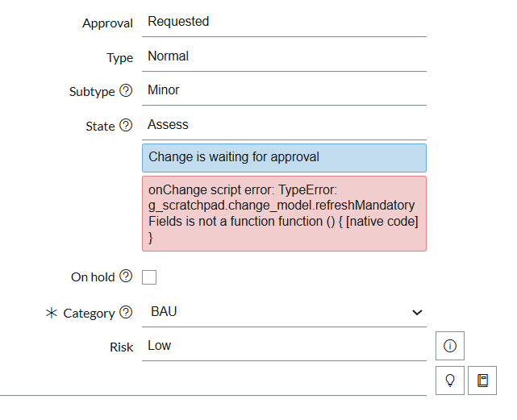Click the onChange script error message

[x=284, y=214]
